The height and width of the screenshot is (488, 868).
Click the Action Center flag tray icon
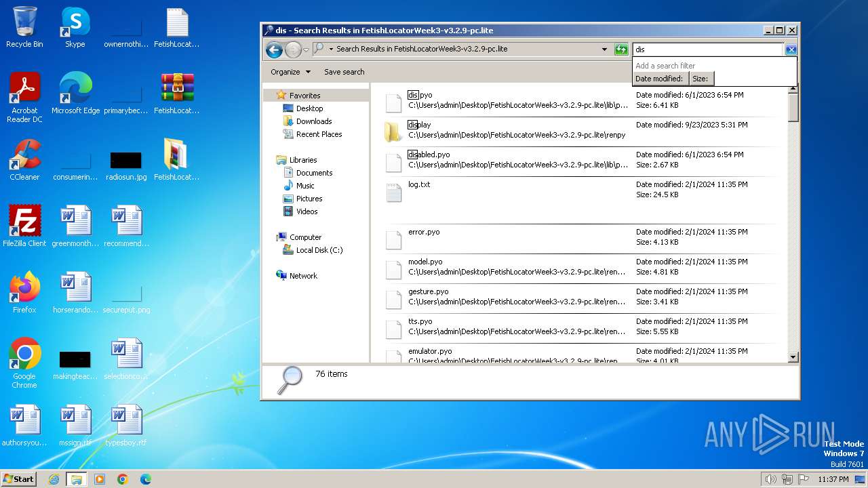[804, 479]
